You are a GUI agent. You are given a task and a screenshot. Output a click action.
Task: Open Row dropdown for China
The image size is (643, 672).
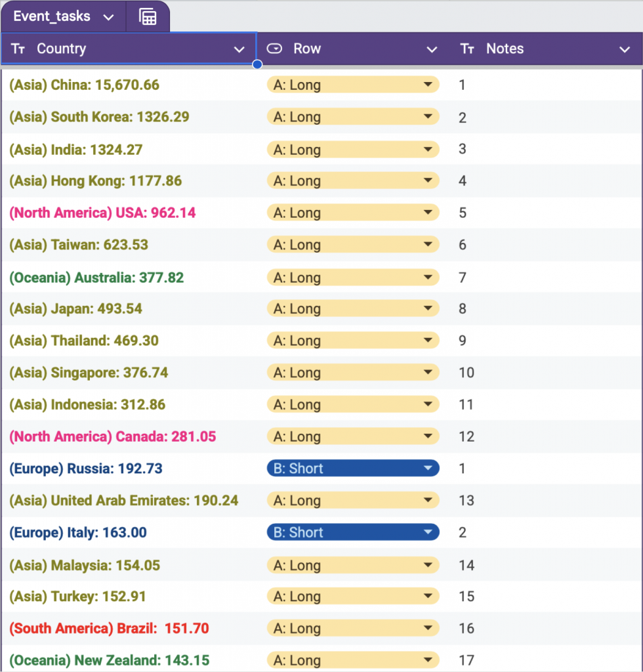pos(428,85)
